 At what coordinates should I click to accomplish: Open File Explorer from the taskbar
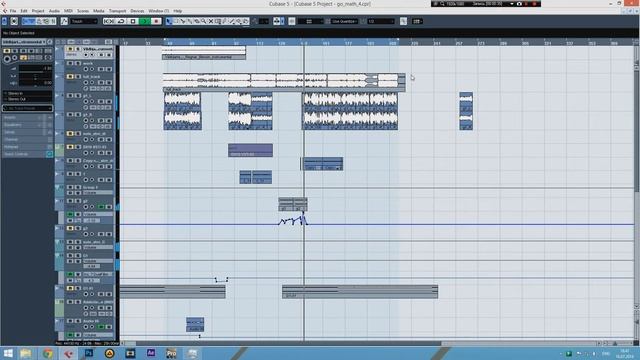tap(25, 353)
